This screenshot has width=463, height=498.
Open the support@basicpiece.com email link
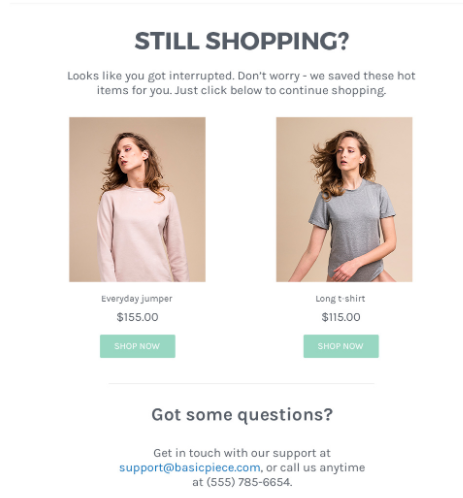[x=190, y=467]
